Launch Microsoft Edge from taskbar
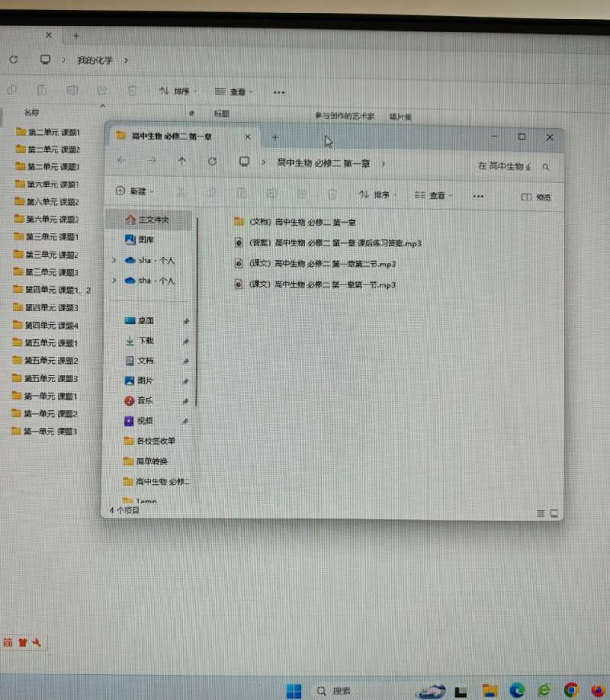This screenshot has width=610, height=700. pos(517,691)
